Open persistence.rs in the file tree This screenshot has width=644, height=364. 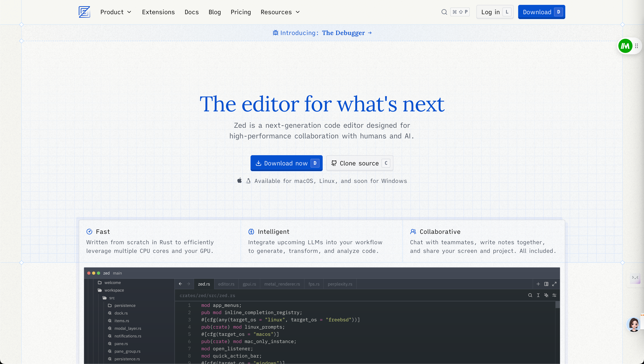pos(127,359)
